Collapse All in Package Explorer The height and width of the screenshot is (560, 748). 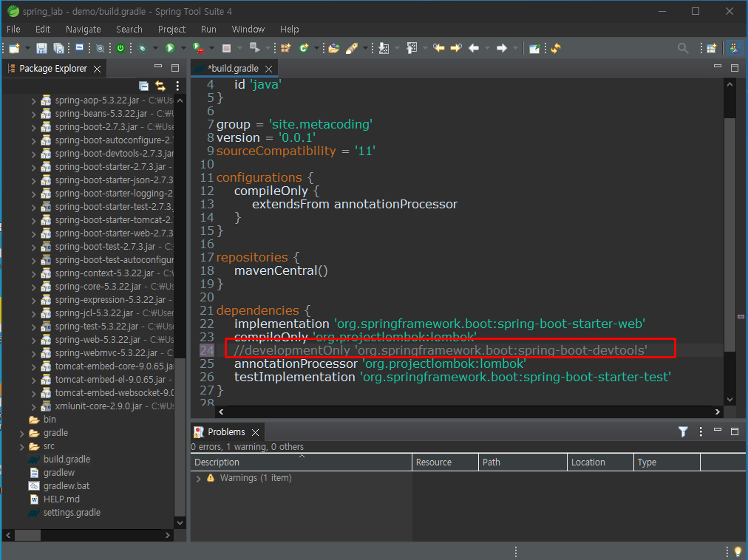tap(143, 86)
